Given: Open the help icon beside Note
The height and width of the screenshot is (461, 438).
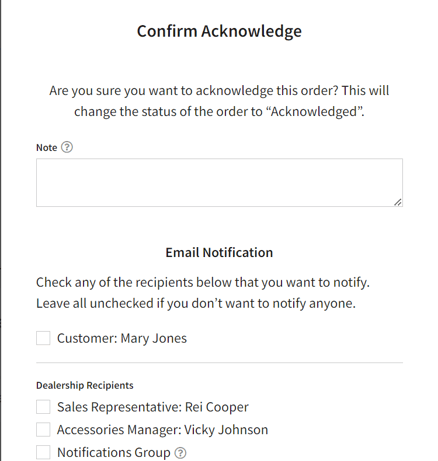Looking at the screenshot, I should click(67, 147).
